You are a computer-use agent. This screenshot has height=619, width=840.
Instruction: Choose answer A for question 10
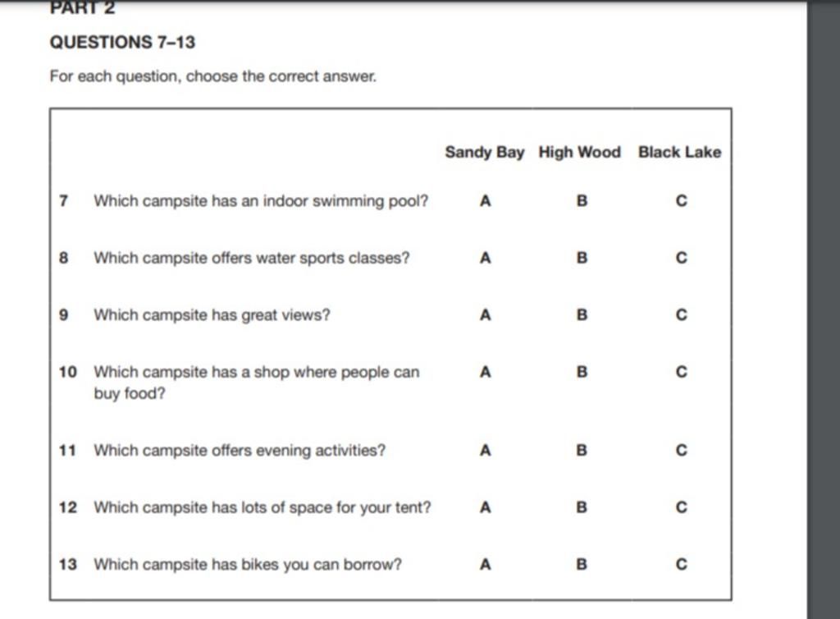coord(485,372)
